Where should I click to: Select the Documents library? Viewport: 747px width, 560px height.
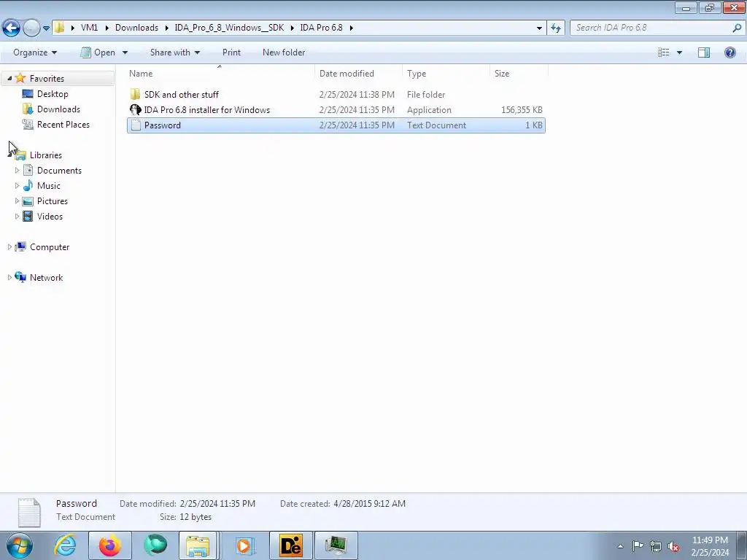(59, 171)
